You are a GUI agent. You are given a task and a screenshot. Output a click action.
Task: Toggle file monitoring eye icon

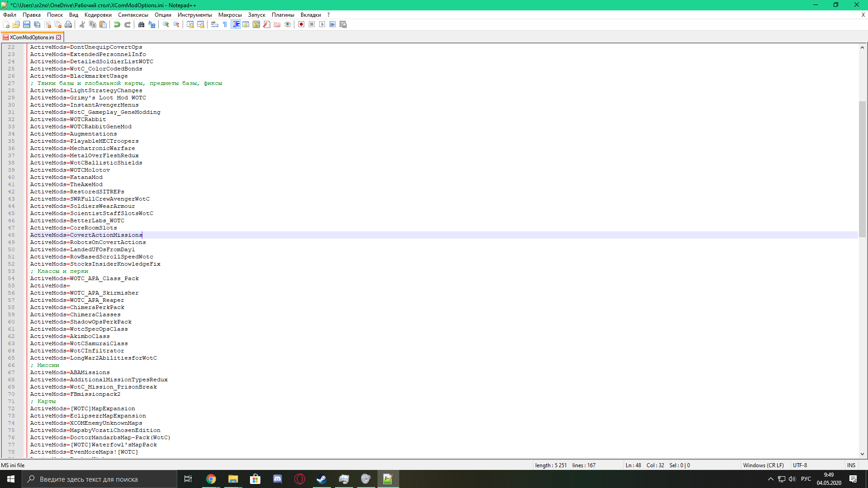coord(288,24)
